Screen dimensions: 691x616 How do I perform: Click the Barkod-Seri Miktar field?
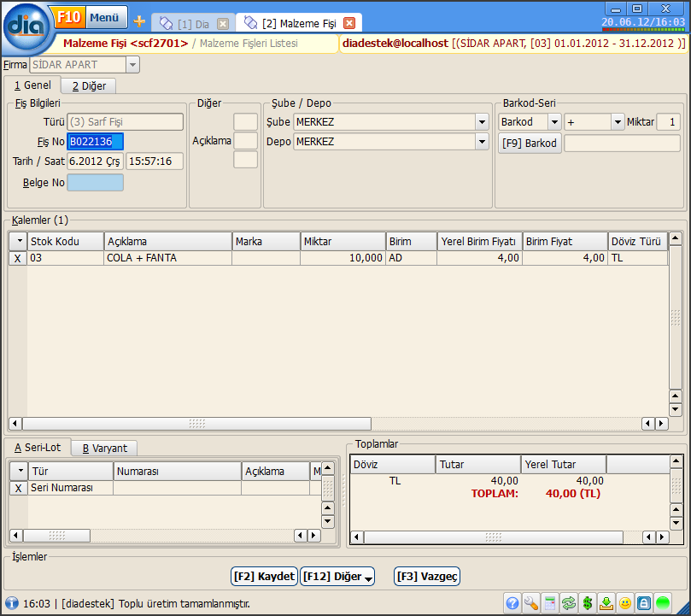pos(668,122)
